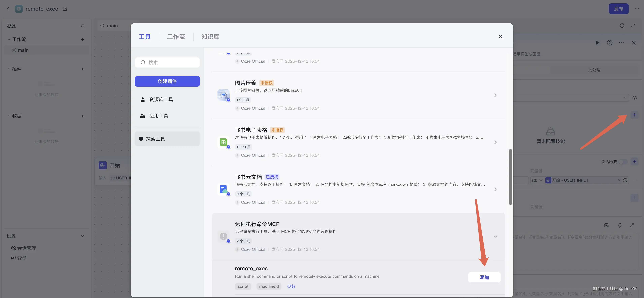Click the back arrow at top left
The width and height of the screenshot is (644, 298).
8,9
